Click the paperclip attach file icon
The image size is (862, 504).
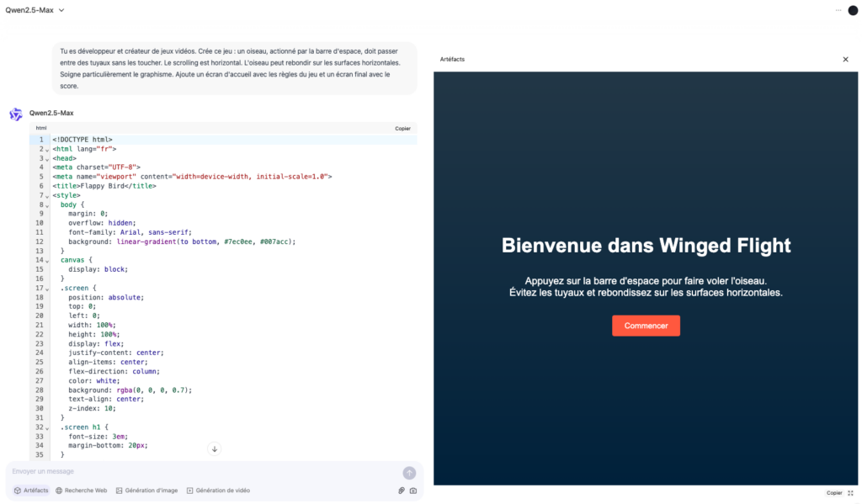point(402,491)
